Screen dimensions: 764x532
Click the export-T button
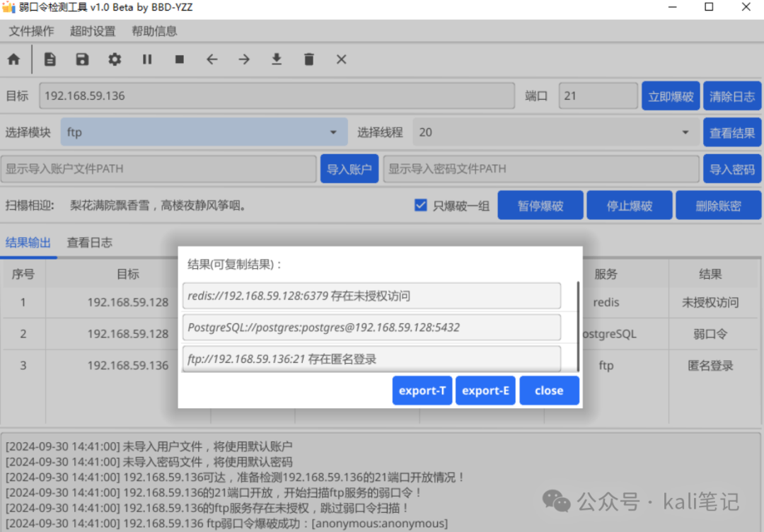[x=422, y=390]
